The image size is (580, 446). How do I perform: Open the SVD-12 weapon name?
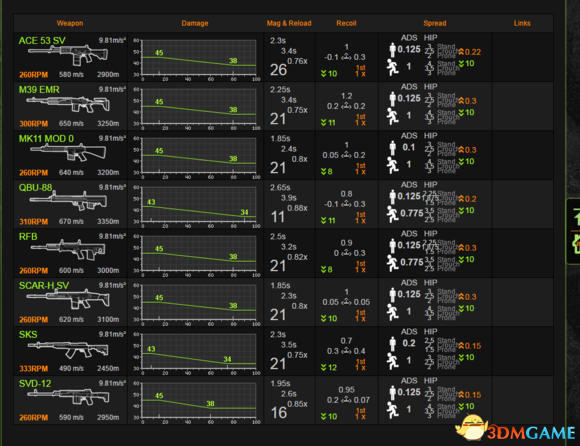35,384
